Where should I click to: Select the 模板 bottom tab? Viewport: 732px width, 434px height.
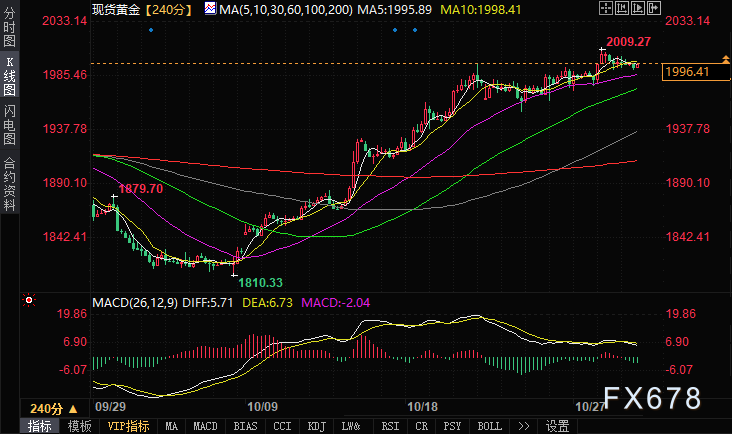point(79,425)
